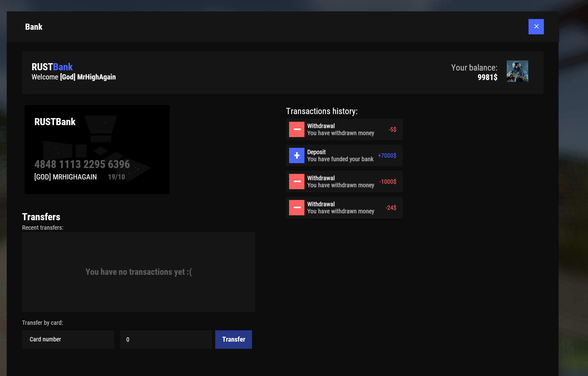This screenshot has width=588, height=376.
Task: Click the blue plus icon for the Deposit entry
Action: pyautogui.click(x=296, y=155)
